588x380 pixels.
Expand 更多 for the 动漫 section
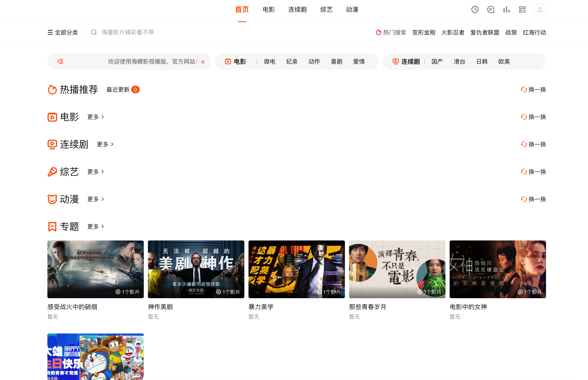[96, 199]
